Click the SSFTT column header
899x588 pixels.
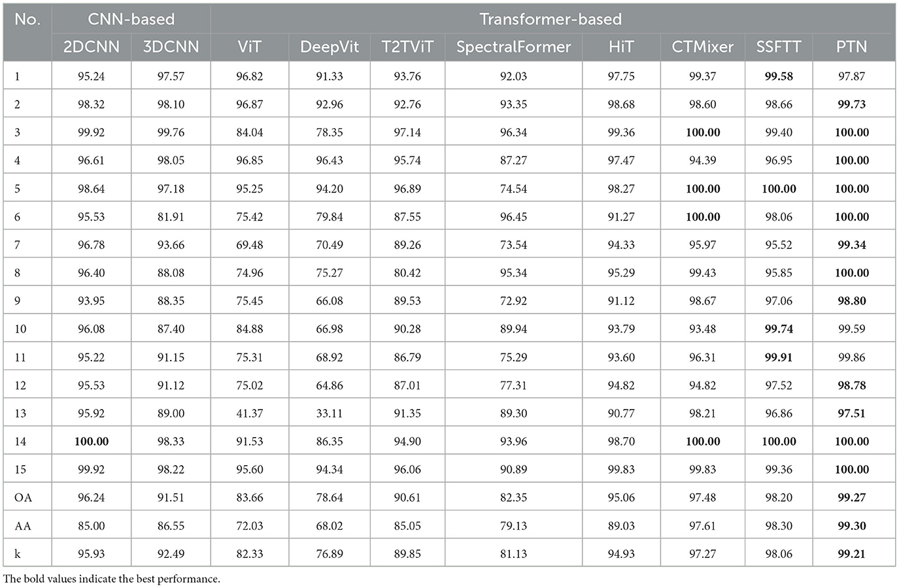(778, 46)
